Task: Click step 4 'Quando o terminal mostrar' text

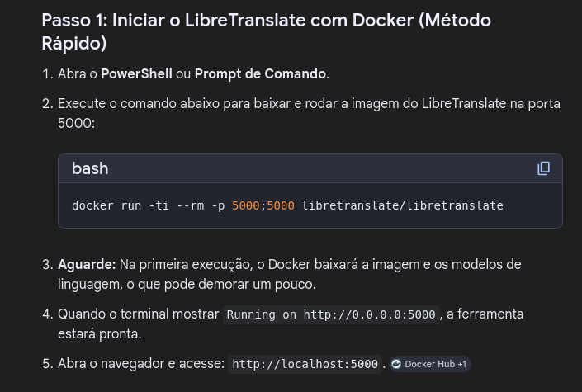Action: [139, 314]
